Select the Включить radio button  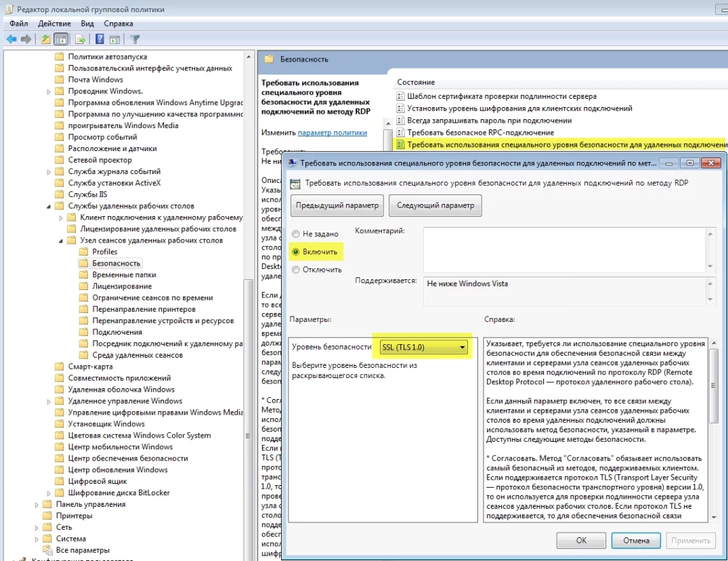coord(296,252)
